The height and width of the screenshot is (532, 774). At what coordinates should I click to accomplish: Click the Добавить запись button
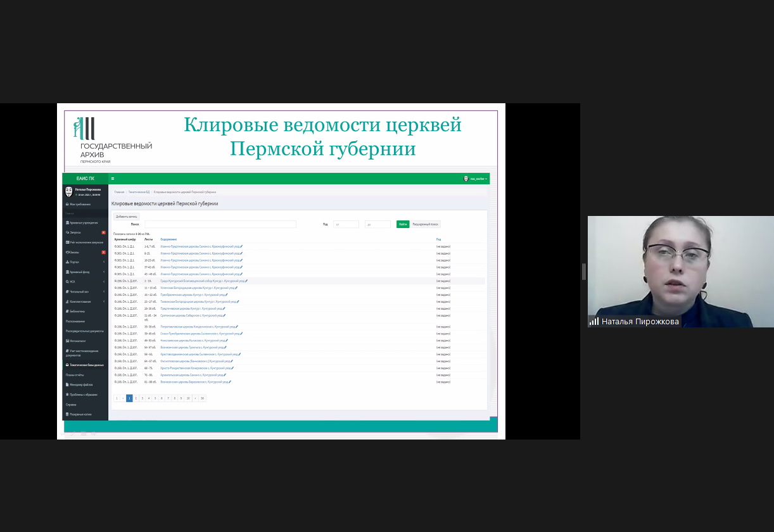pos(127,216)
